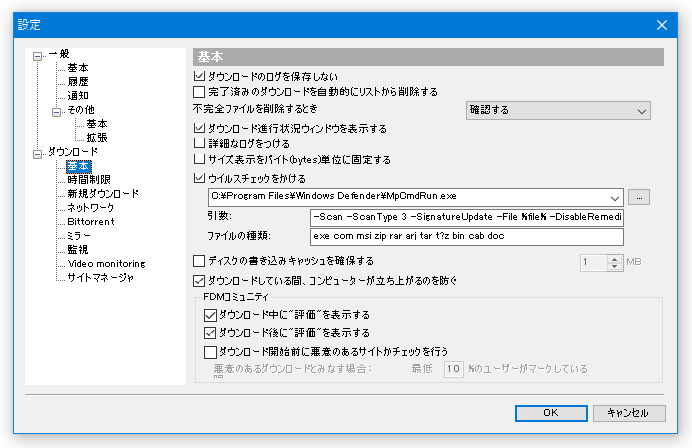692x448 pixels.
Task: Click the ファイルの種類 extensions field
Action: [x=466, y=237]
